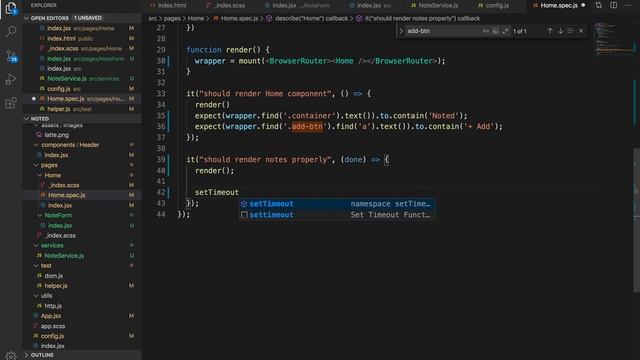Viewport: 640px width, 360px height.
Task: Open the Extensions view
Action: click(11, 103)
